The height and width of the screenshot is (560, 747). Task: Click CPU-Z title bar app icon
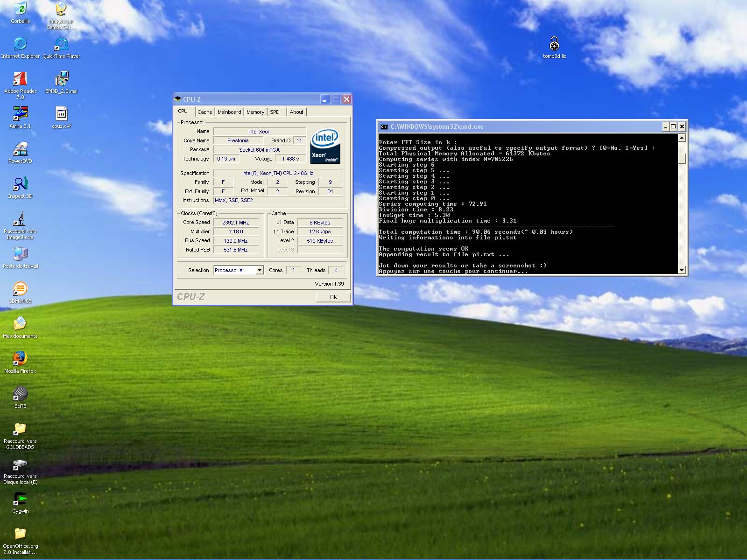click(178, 99)
